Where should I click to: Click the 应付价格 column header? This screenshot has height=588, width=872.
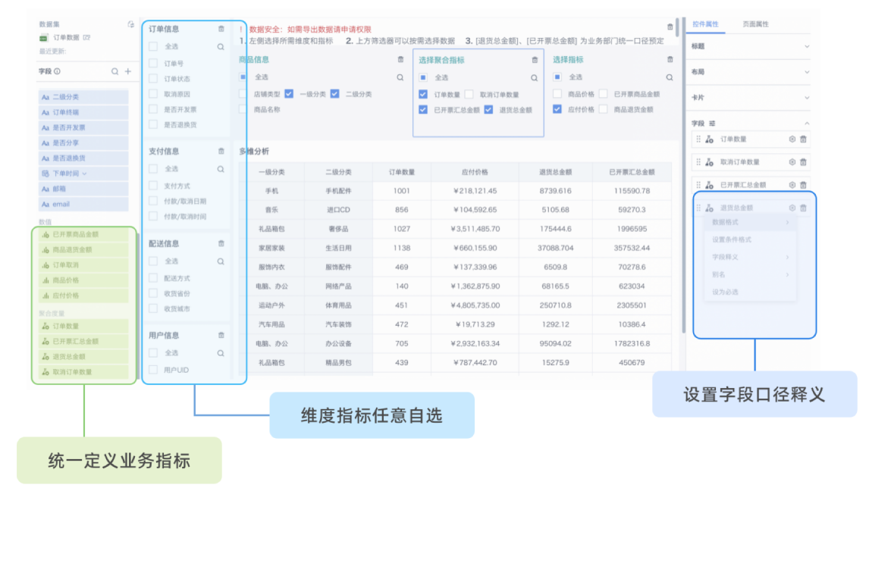475,172
